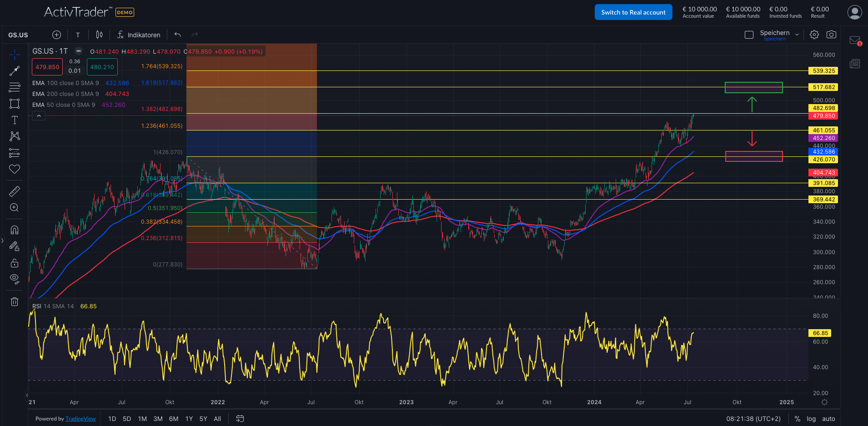Open the Fibonacci retracement tool
This screenshot has height=426, width=868.
click(15, 87)
